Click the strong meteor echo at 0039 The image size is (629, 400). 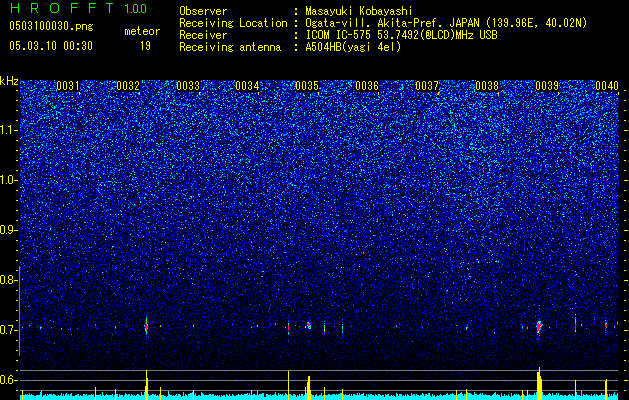pos(539,327)
